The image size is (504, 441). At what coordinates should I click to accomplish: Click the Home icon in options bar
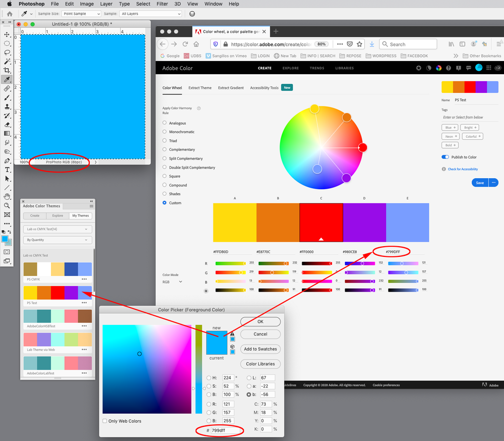tap(10, 14)
